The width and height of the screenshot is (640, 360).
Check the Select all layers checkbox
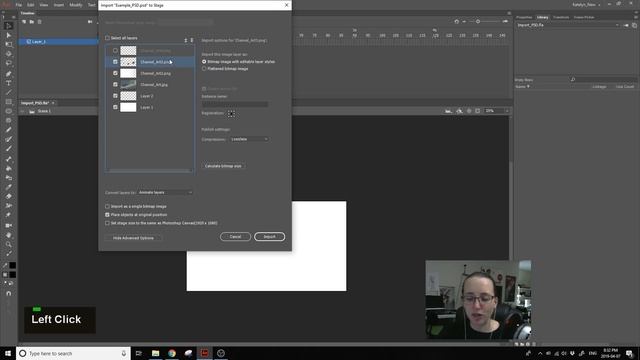point(107,38)
